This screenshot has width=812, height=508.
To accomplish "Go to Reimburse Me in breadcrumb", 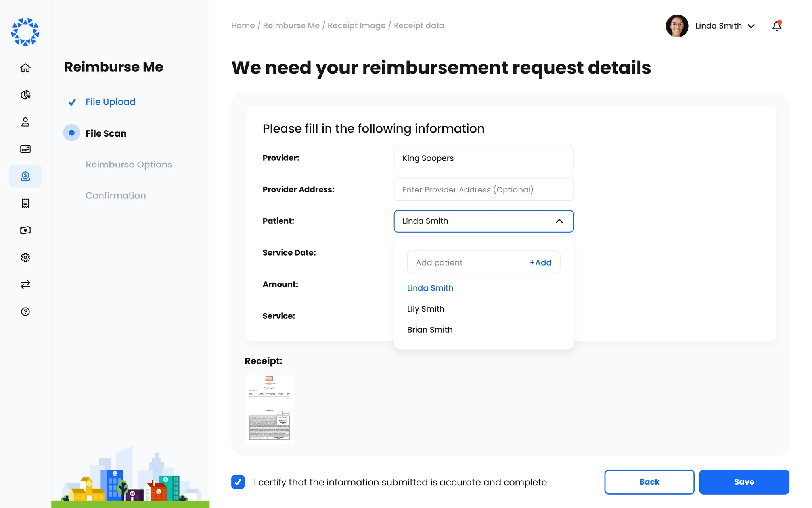I will pos(291,25).
